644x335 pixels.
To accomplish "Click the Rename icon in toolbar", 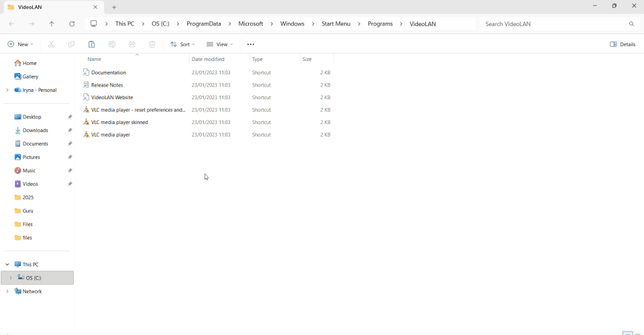I will click(x=112, y=44).
